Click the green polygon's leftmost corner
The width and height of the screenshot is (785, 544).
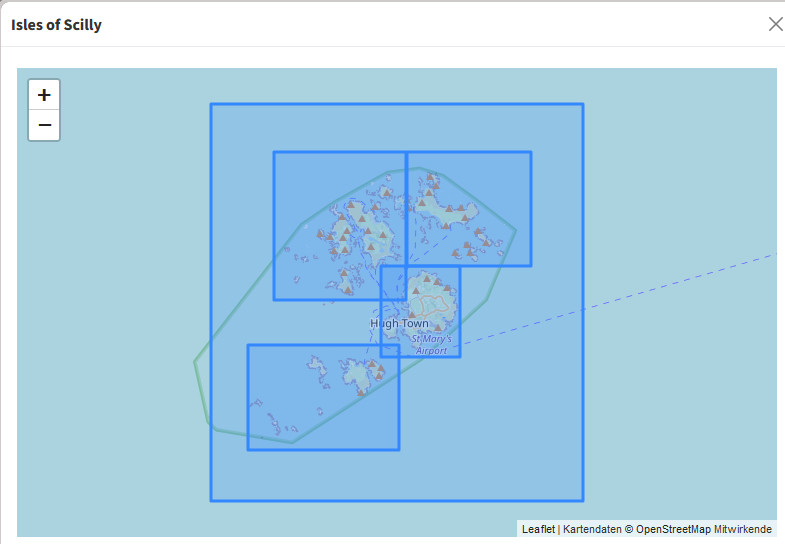pos(195,362)
